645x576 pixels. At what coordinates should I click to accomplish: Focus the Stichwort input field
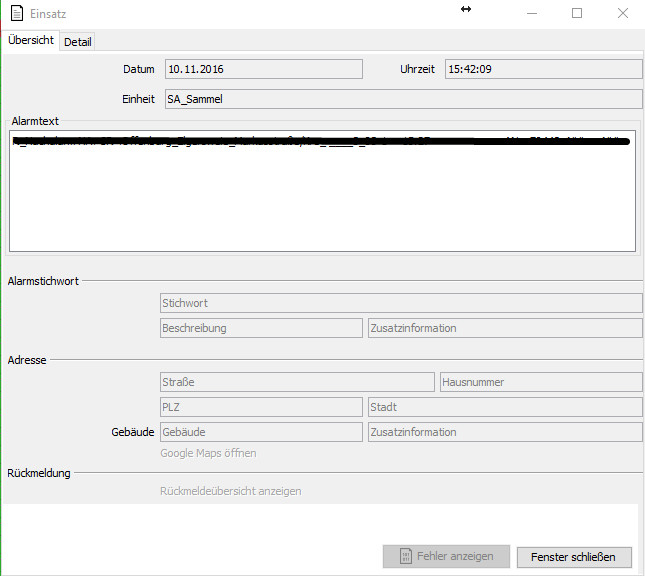tap(401, 303)
